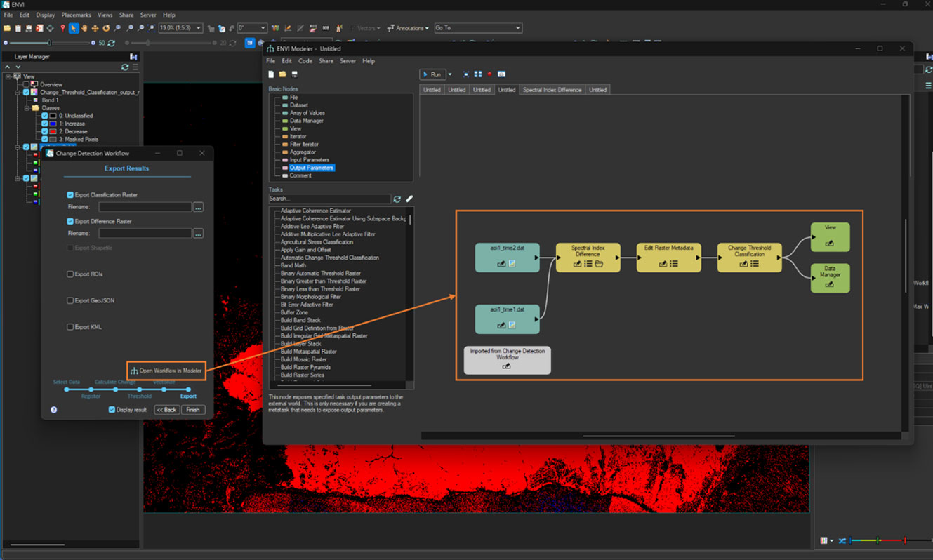Enable the Export GeoJSON checkbox
The height and width of the screenshot is (560, 933).
(70, 300)
